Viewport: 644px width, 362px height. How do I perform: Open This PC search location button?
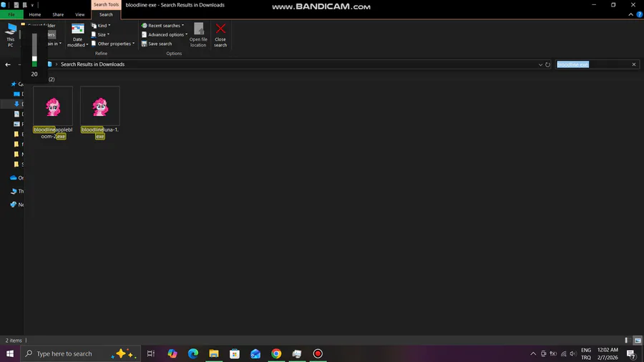coord(10,35)
